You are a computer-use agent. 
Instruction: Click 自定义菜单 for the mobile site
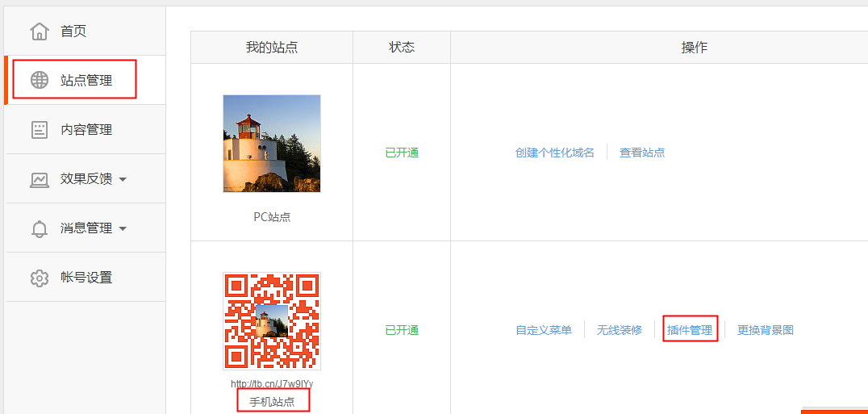pyautogui.click(x=544, y=330)
